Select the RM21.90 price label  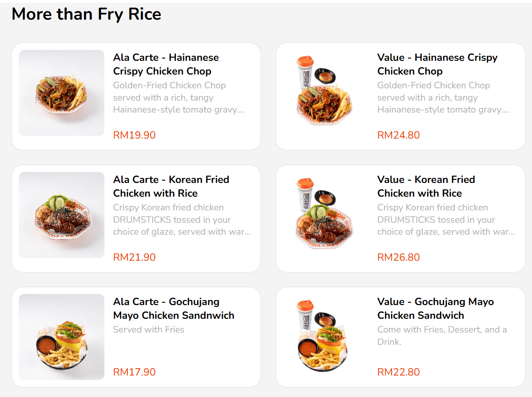[x=134, y=258]
